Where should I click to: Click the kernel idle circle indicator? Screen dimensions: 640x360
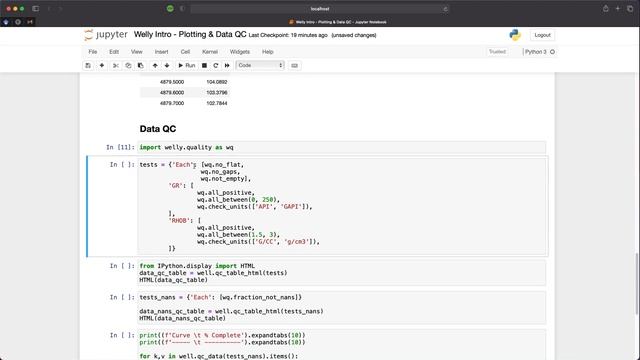point(552,52)
